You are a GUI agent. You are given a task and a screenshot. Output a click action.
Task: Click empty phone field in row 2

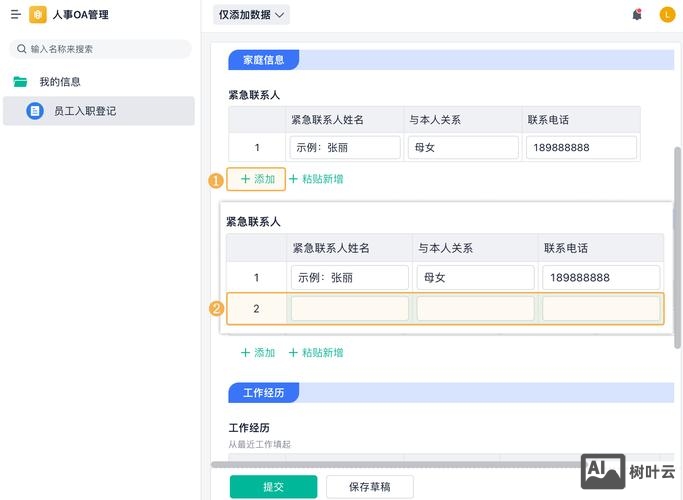click(601, 309)
